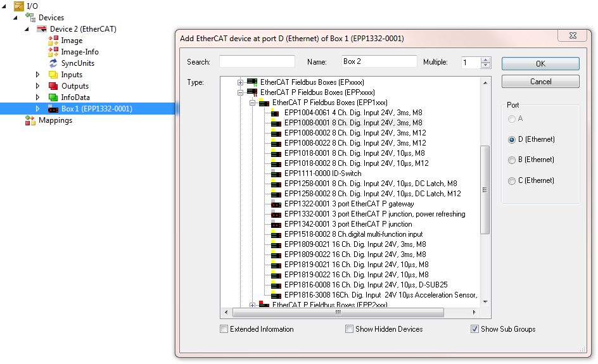Click the EtherCAT P Fieldbus Boxes (EPPxxxx) icon
The height and width of the screenshot is (364, 598).
coord(252,92)
